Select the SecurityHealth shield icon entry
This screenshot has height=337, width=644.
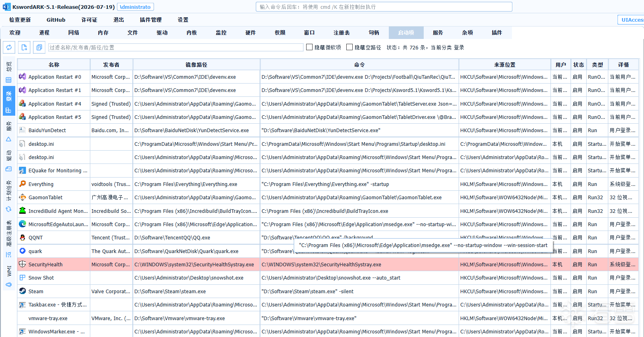tap(22, 264)
